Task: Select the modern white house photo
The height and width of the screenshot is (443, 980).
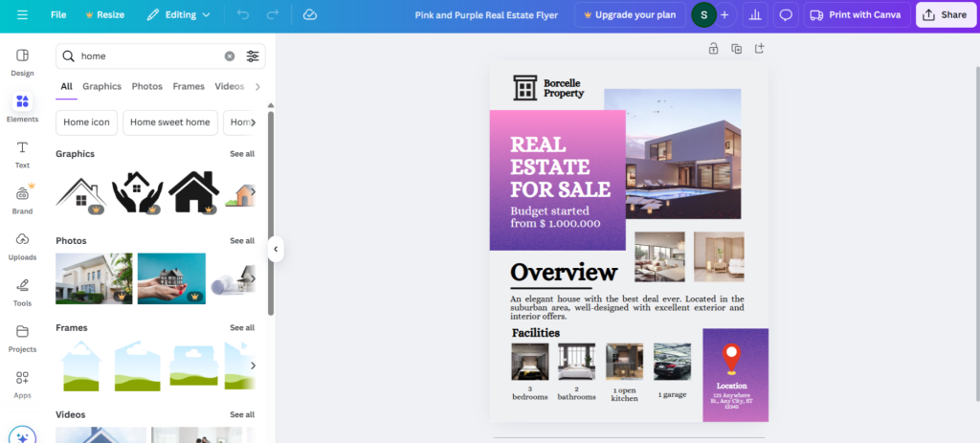Action: 94,278
